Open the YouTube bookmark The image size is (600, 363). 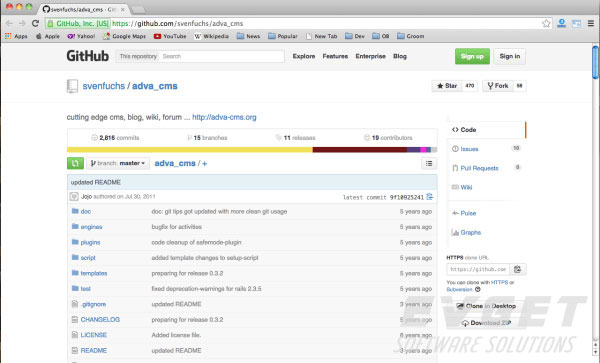[x=170, y=36]
